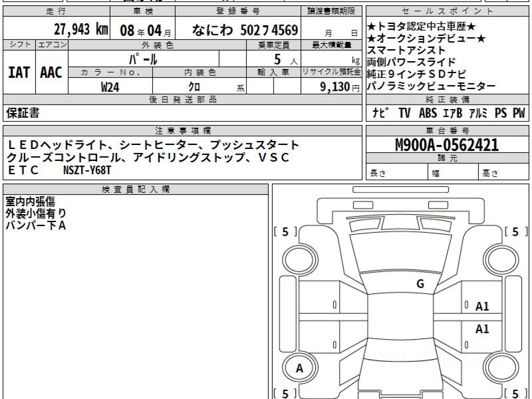The image size is (532, 399).
Task: Click the セールスポイント header
Action: coord(447,12)
